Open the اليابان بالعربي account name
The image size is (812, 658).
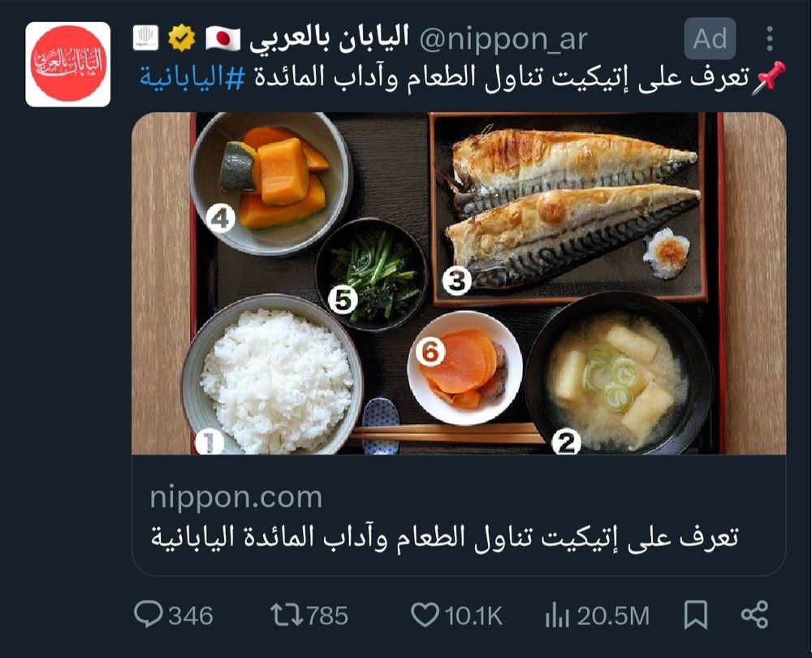[329, 38]
